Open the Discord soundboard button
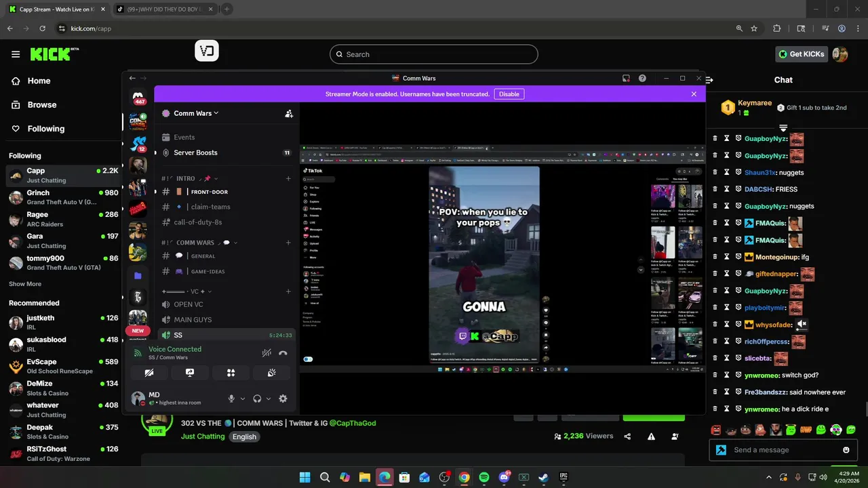The height and width of the screenshot is (488, 868). (271, 373)
